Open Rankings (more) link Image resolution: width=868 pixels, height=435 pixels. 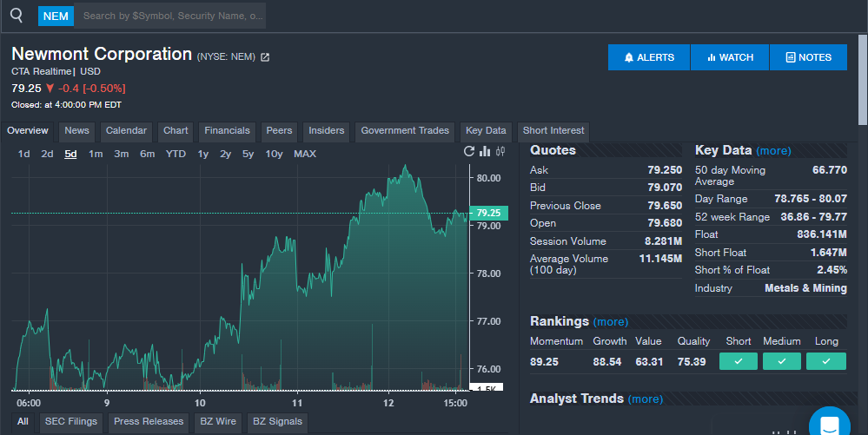[611, 322]
